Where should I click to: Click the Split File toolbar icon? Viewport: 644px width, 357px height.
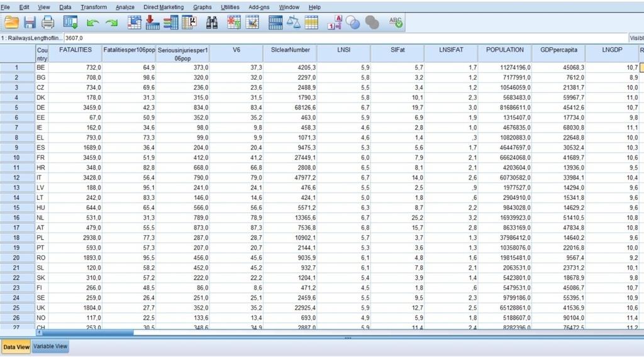[275, 23]
